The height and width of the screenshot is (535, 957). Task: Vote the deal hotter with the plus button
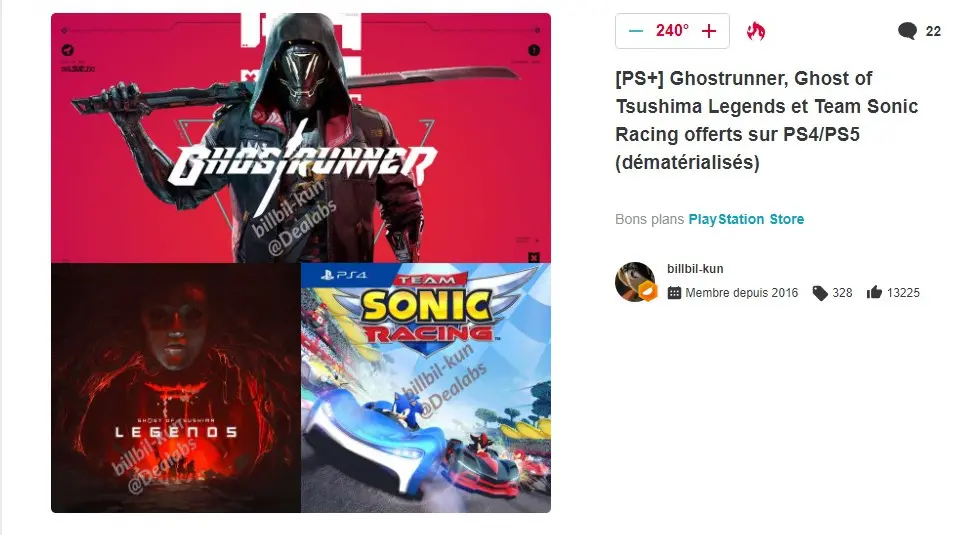pyautogui.click(x=709, y=31)
